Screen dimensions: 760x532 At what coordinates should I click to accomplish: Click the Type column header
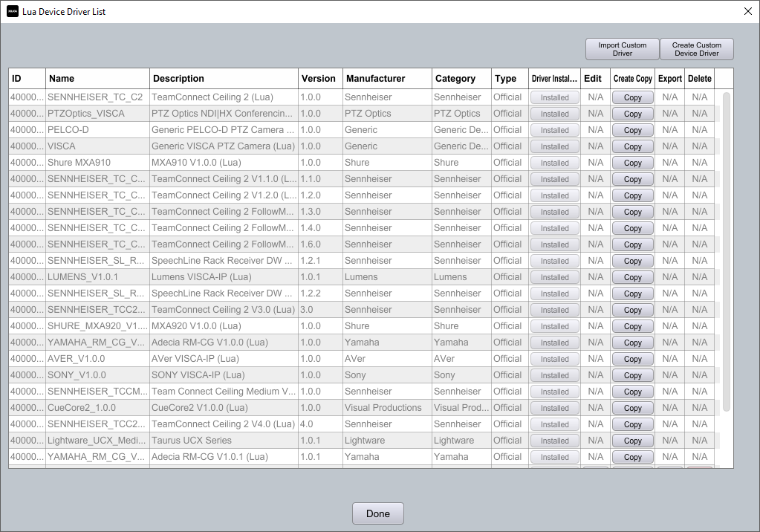[x=510, y=79]
